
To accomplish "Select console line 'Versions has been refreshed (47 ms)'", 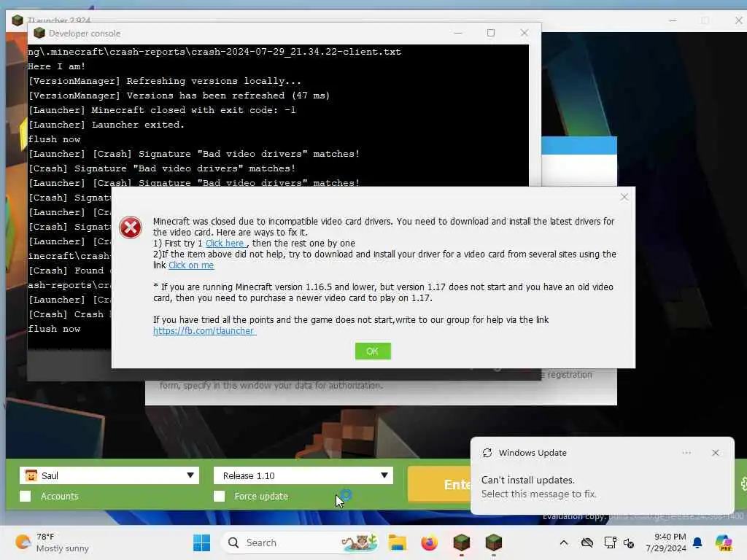I will click(179, 96).
